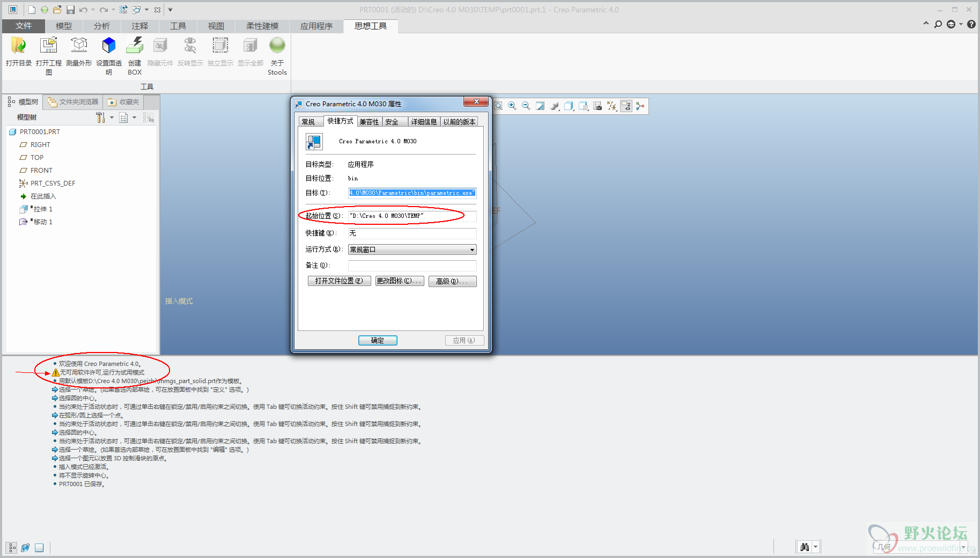Click the New file icon
Image resolution: width=980 pixels, height=558 pixels.
click(32, 10)
